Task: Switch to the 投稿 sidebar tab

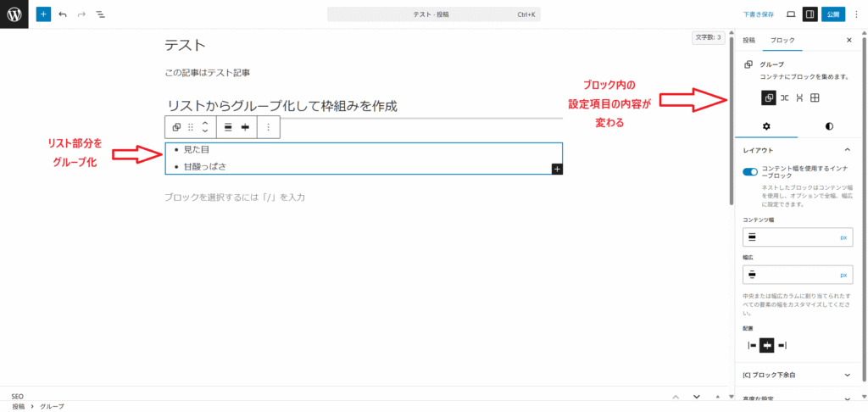Action: click(x=748, y=41)
